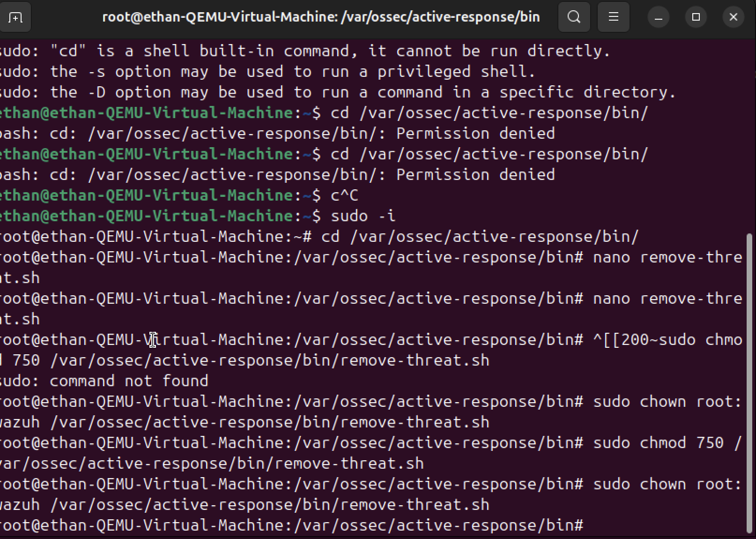Viewport: 756px width, 539px height.
Task: Click the search magnifier icon
Action: (x=574, y=17)
